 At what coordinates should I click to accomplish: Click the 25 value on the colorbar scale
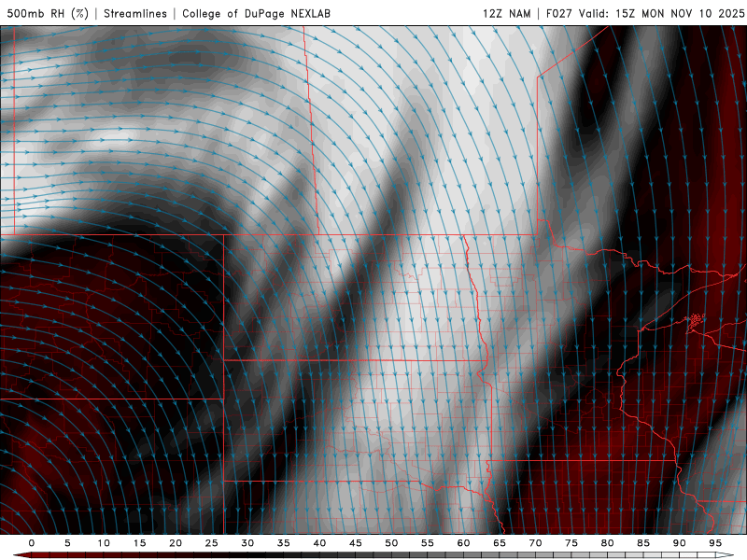click(212, 543)
